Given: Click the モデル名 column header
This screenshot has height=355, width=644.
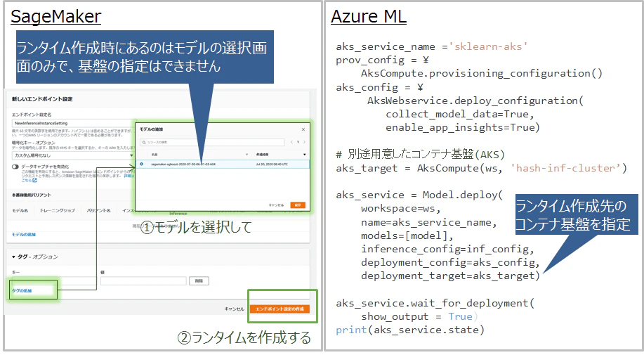Looking at the screenshot, I should (x=20, y=210).
